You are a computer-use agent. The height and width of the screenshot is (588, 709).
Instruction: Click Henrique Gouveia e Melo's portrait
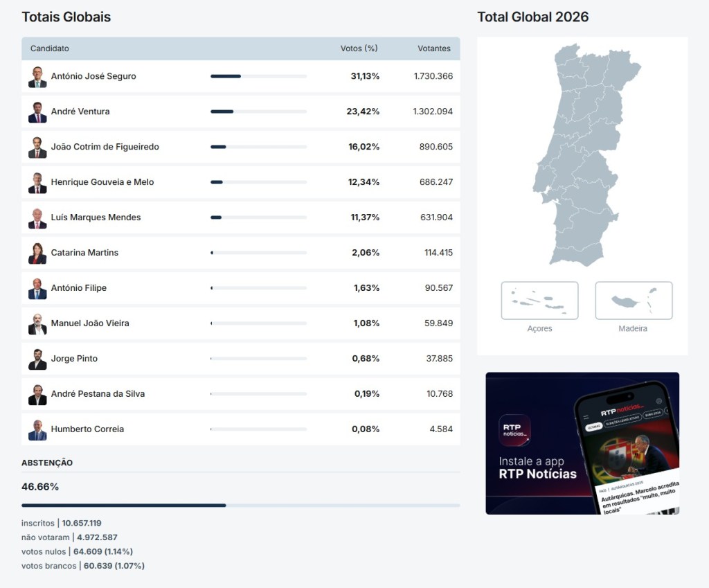37,183
